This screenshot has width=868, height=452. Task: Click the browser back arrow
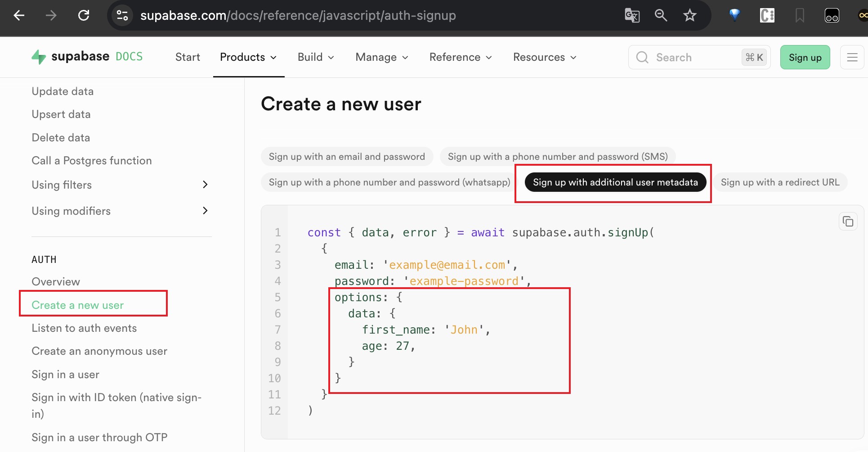point(19,16)
